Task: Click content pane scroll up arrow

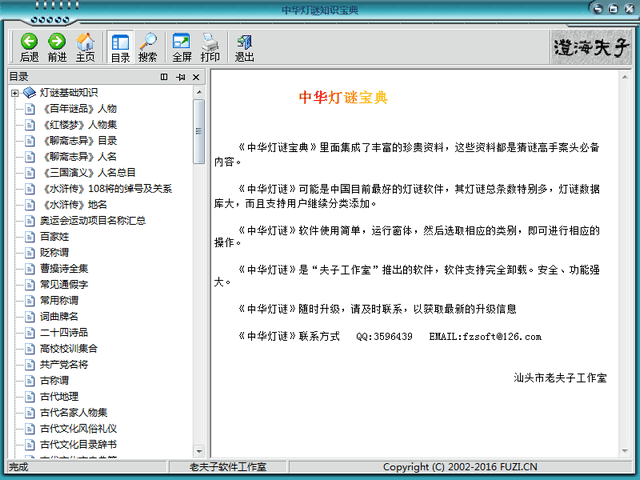Action: click(x=625, y=77)
